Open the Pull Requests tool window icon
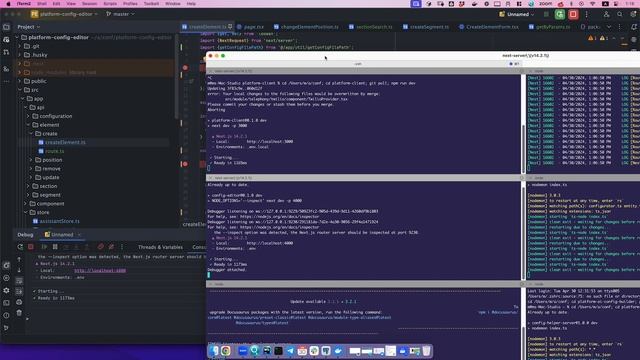 (x=6, y=52)
